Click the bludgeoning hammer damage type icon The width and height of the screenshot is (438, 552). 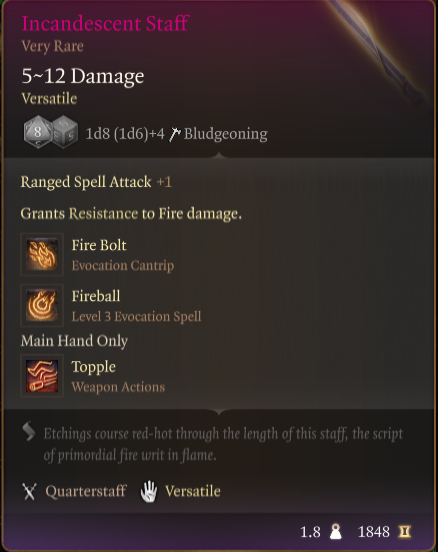174,134
